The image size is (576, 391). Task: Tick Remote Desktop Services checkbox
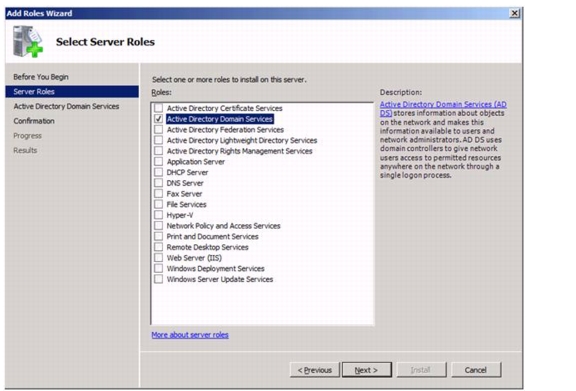158,247
